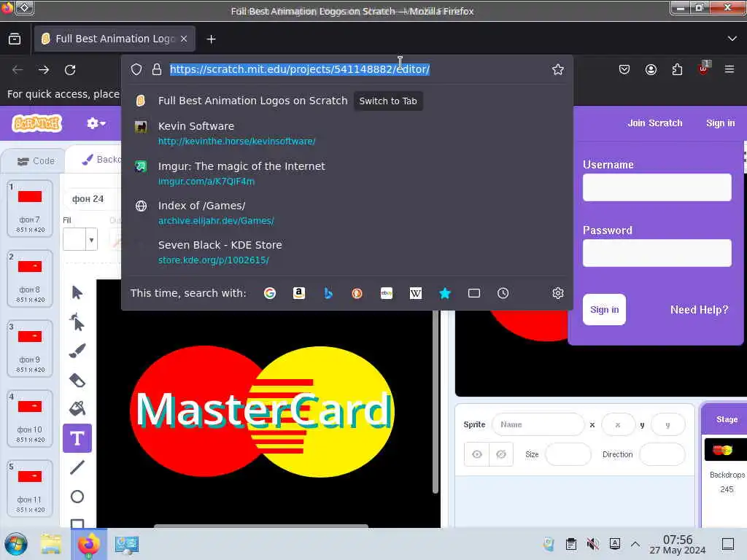747x560 pixels.
Task: Select the Circle tool
Action: click(x=77, y=497)
